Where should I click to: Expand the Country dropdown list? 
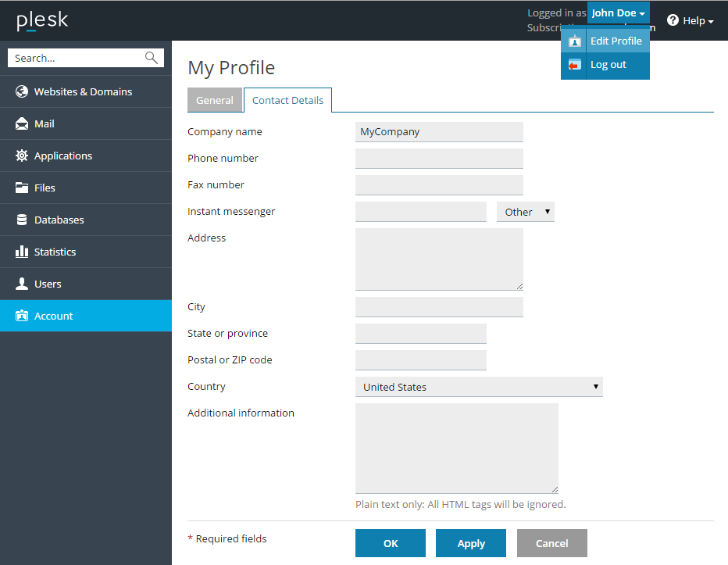click(479, 387)
